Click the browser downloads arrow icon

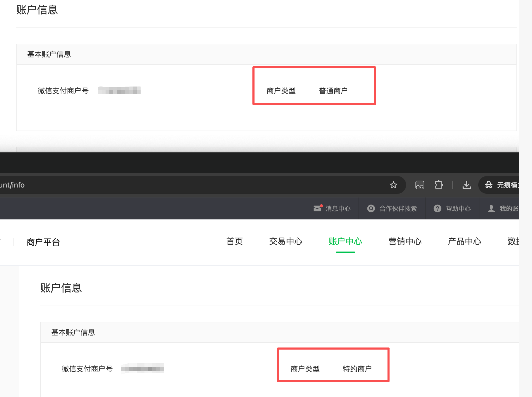[467, 185]
